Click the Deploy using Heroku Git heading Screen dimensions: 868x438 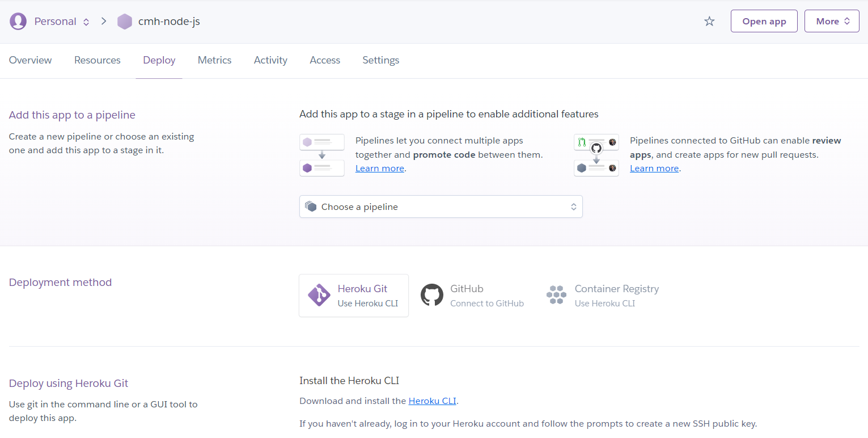coord(69,384)
